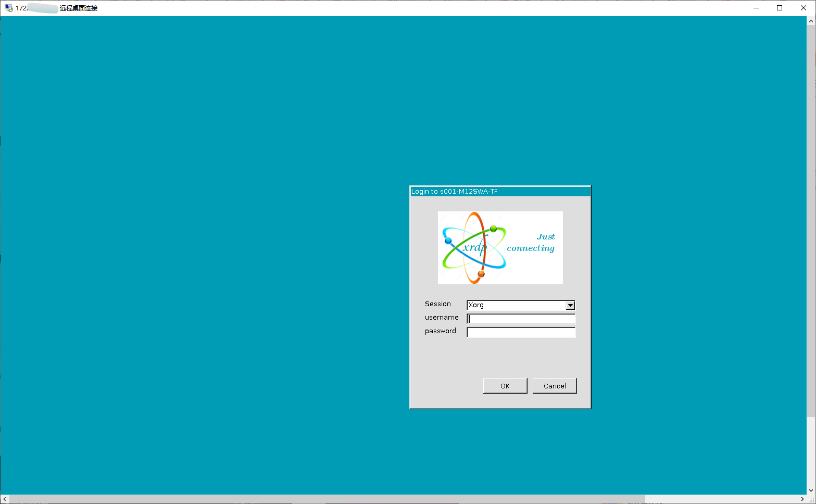Viewport: 816px width, 504px height.
Task: Click the 'Session' label text
Action: (x=438, y=304)
